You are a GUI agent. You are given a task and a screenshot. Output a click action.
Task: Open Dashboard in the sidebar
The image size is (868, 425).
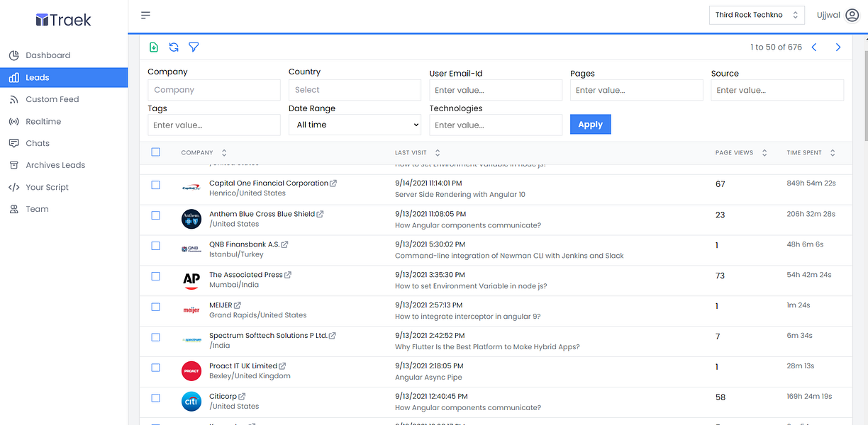coord(64,55)
